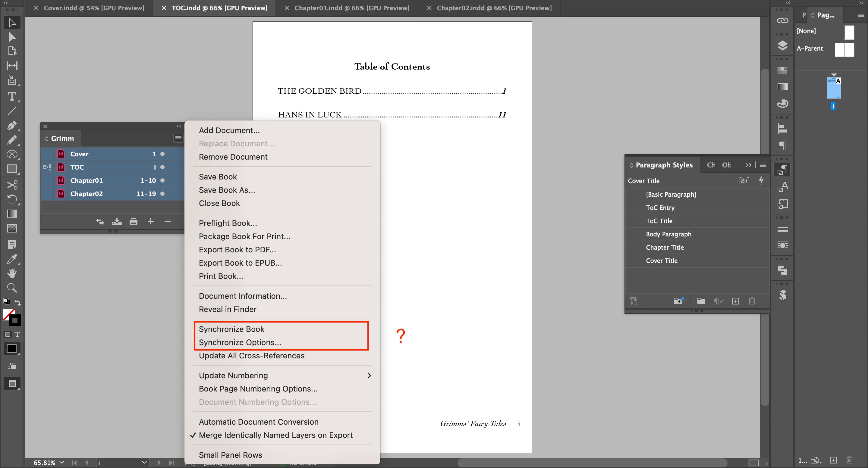Toggle Merge Identically Named Layers on Export

point(275,435)
